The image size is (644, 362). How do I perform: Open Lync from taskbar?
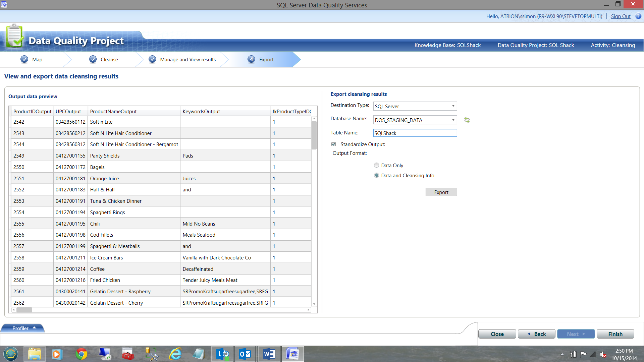coord(222,354)
